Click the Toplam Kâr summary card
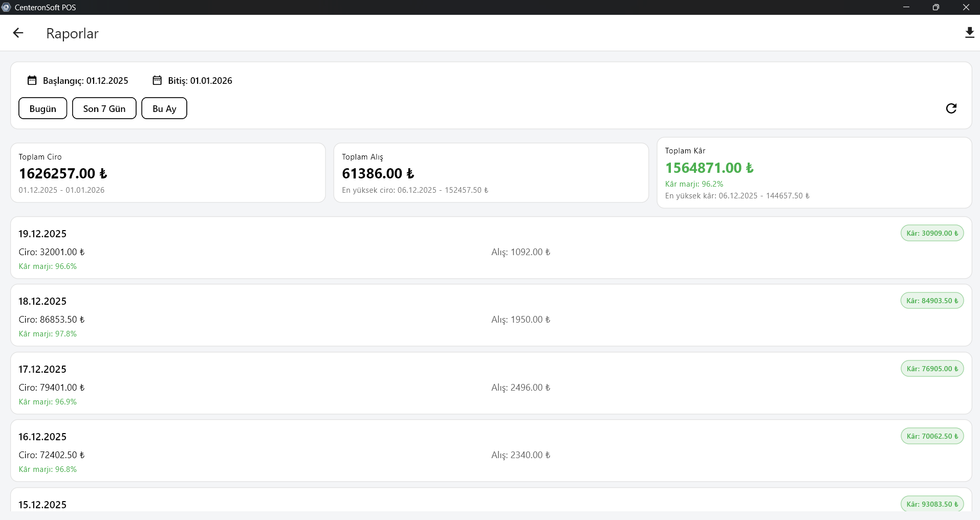 814,173
